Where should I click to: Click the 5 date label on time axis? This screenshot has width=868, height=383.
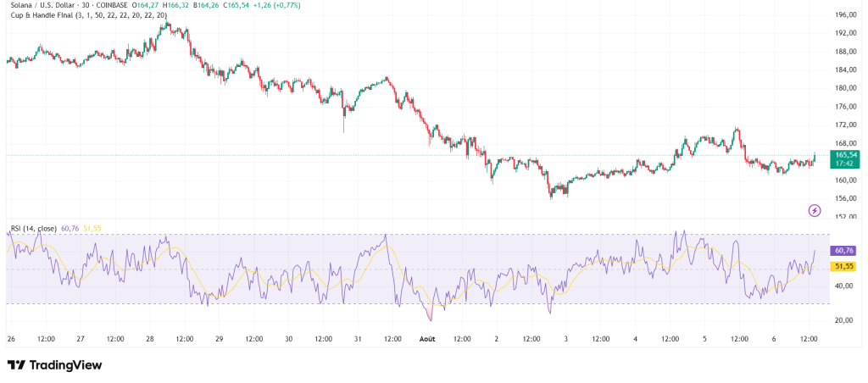pyautogui.click(x=706, y=339)
